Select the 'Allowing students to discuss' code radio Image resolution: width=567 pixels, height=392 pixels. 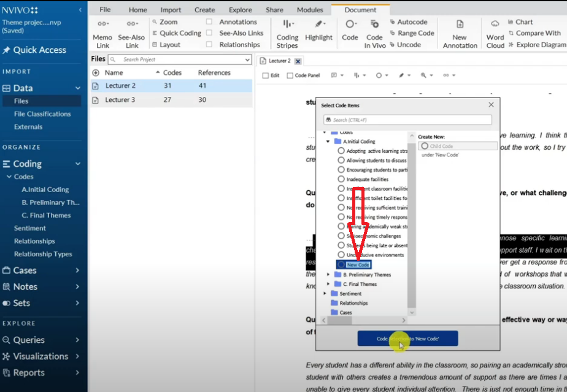[x=341, y=160]
